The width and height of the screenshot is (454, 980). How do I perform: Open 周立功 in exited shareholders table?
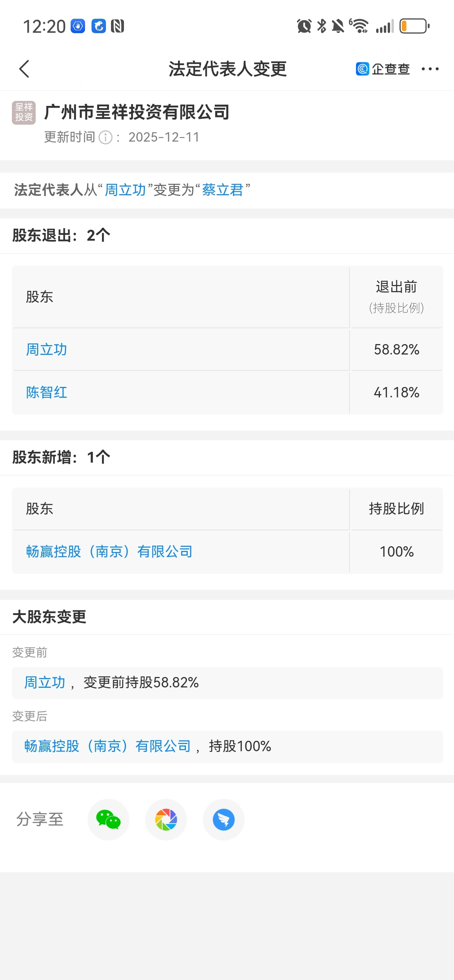[46, 349]
